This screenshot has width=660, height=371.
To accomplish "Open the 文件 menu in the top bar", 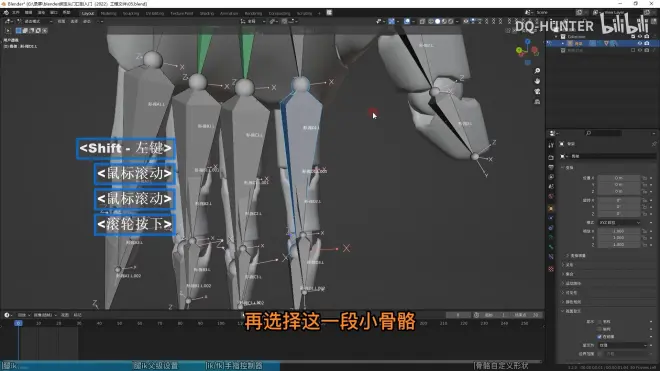I will [x=16, y=13].
